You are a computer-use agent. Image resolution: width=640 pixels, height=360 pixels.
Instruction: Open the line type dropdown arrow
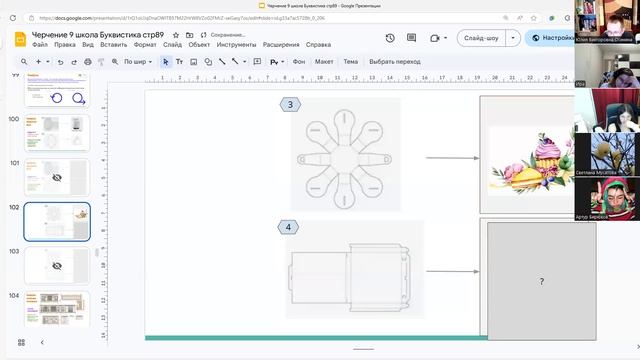[x=244, y=62]
